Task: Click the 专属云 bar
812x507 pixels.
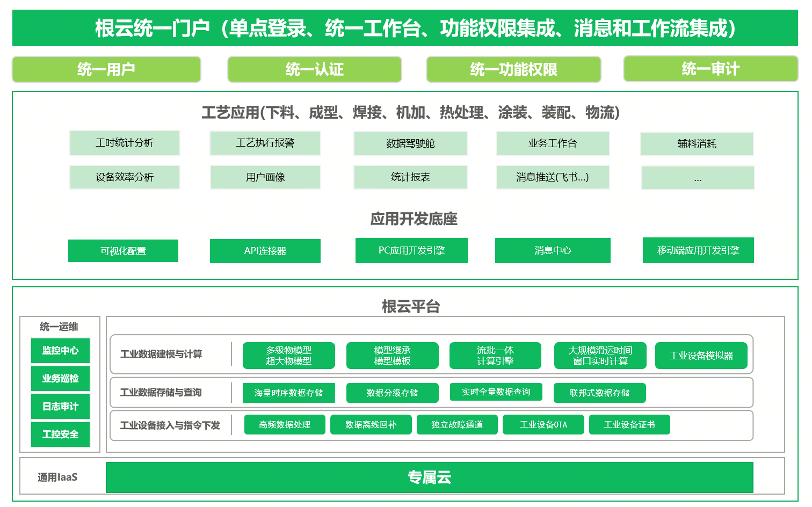Action: (430, 477)
